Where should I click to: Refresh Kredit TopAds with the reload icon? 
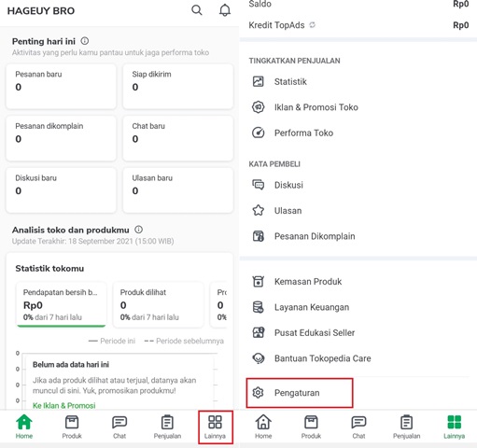(x=312, y=25)
